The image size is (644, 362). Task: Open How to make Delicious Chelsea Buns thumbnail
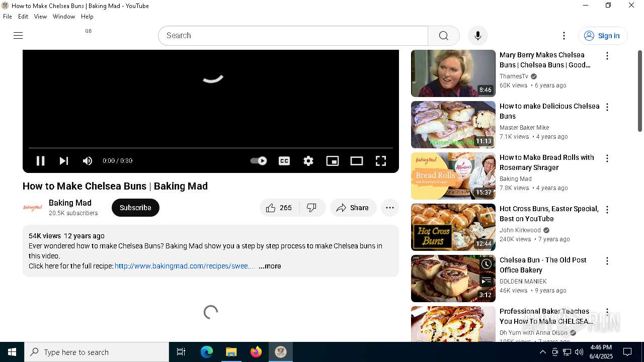click(453, 125)
